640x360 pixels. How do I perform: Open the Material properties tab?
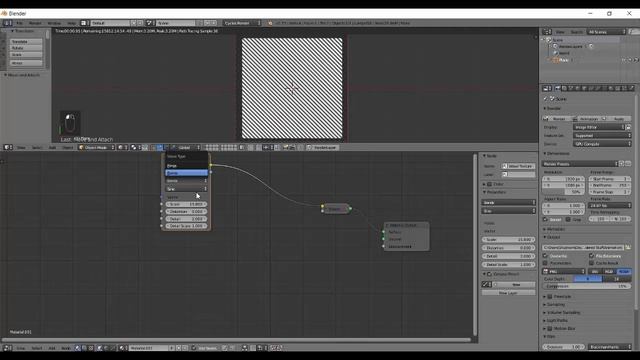click(x=611, y=88)
